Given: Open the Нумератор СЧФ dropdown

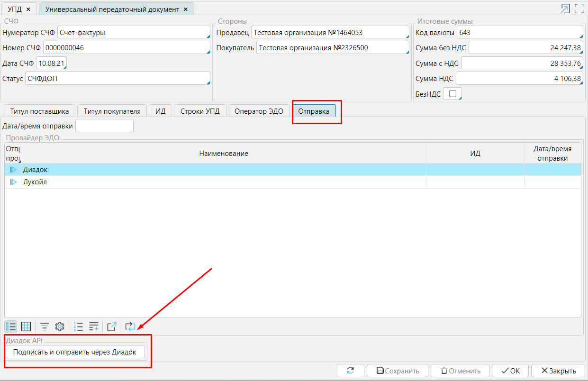Looking at the screenshot, I should pos(134,33).
